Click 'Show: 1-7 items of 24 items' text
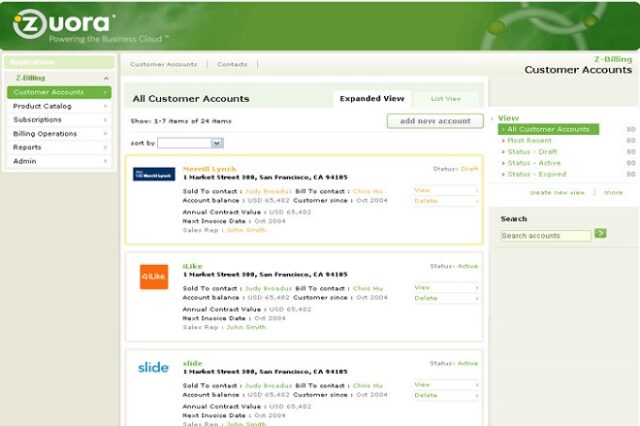This screenshot has width=640, height=426. point(181,121)
